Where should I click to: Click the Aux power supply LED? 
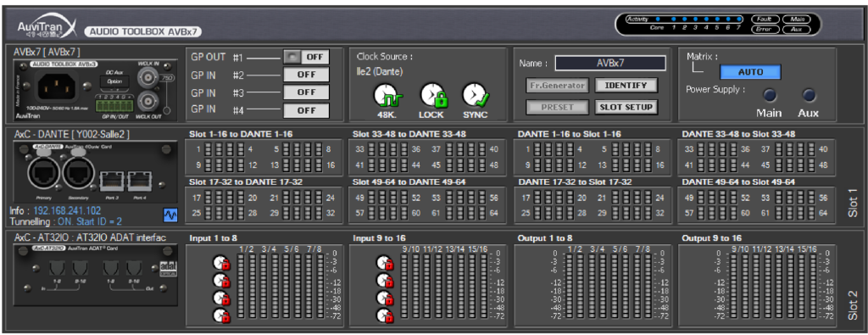(809, 96)
